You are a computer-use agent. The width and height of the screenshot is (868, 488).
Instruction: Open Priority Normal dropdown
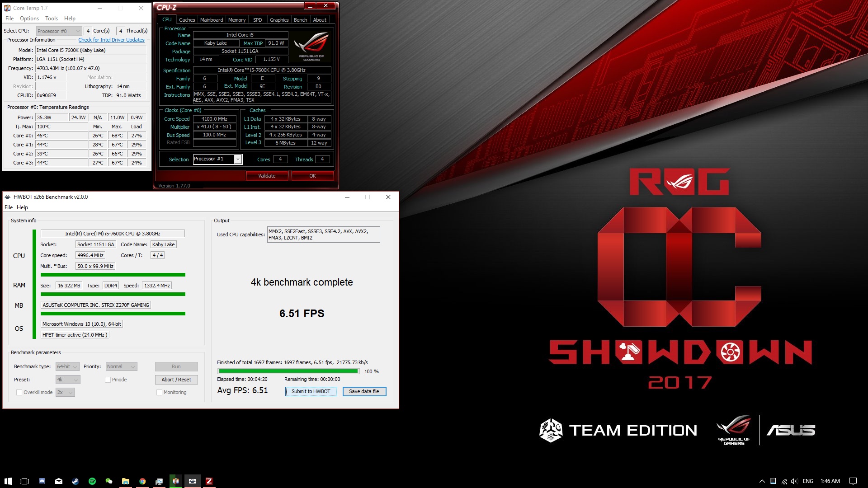[121, 366]
